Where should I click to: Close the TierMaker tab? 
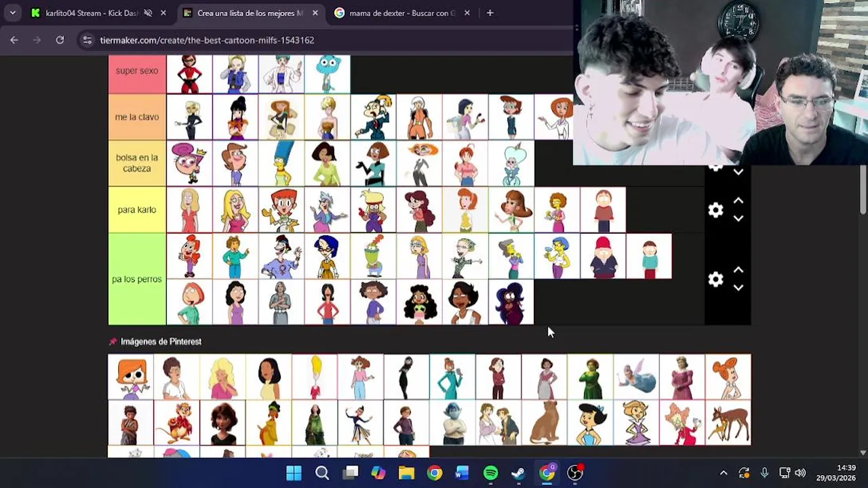(315, 13)
